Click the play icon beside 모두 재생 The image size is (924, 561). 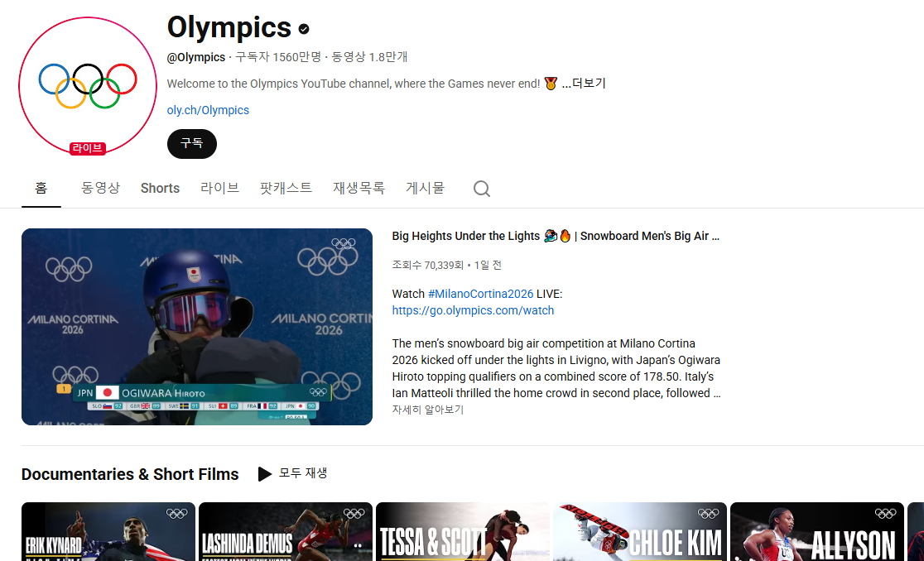point(265,474)
